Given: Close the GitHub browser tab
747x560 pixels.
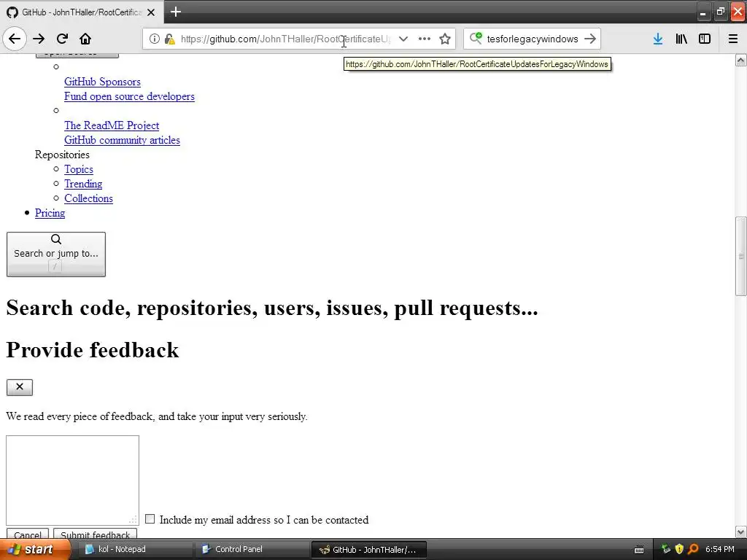Looking at the screenshot, I should coord(151,12).
